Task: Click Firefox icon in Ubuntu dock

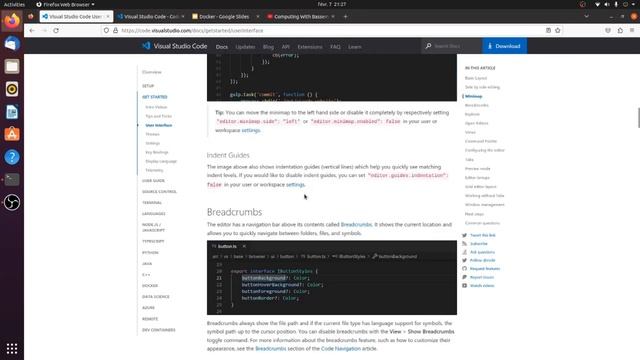Action: [12, 21]
